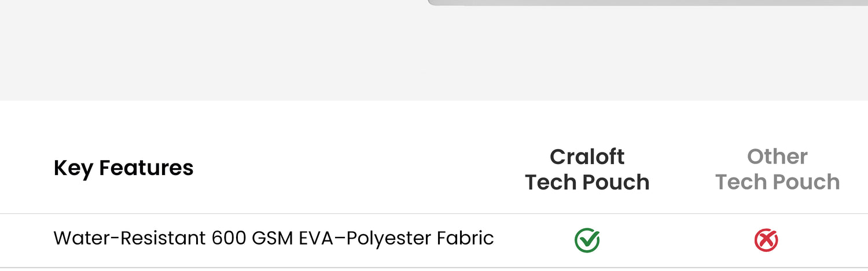This screenshot has height=271, width=868.
Task: Click the green checkmark icon
Action: [587, 240]
